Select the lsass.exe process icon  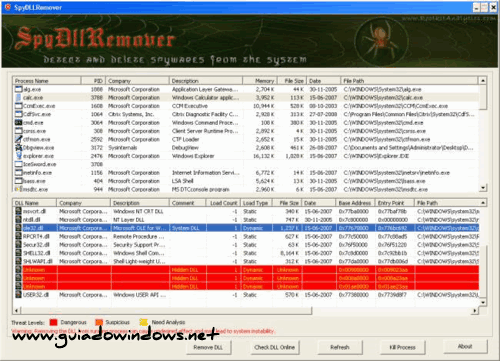18,181
